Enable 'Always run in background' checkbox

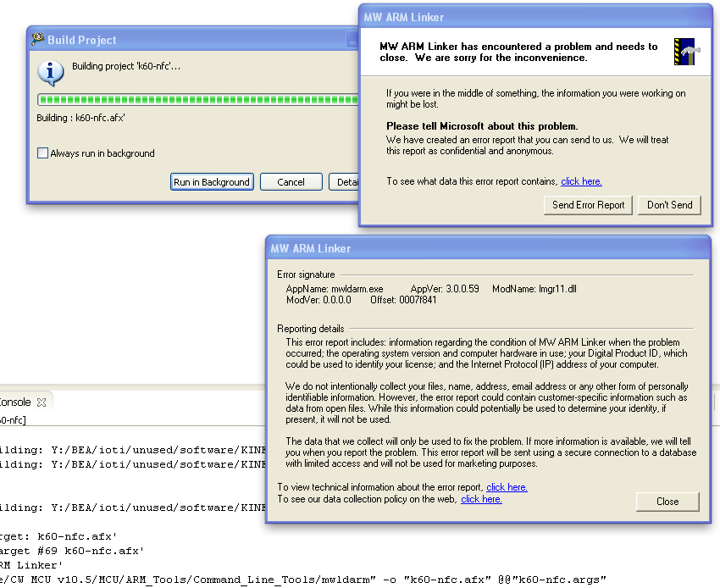[42, 153]
